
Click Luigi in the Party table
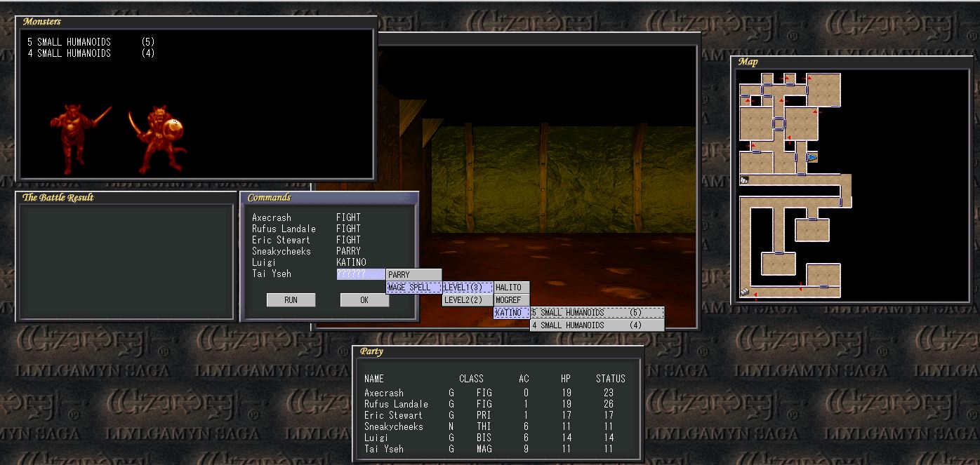[x=376, y=438]
